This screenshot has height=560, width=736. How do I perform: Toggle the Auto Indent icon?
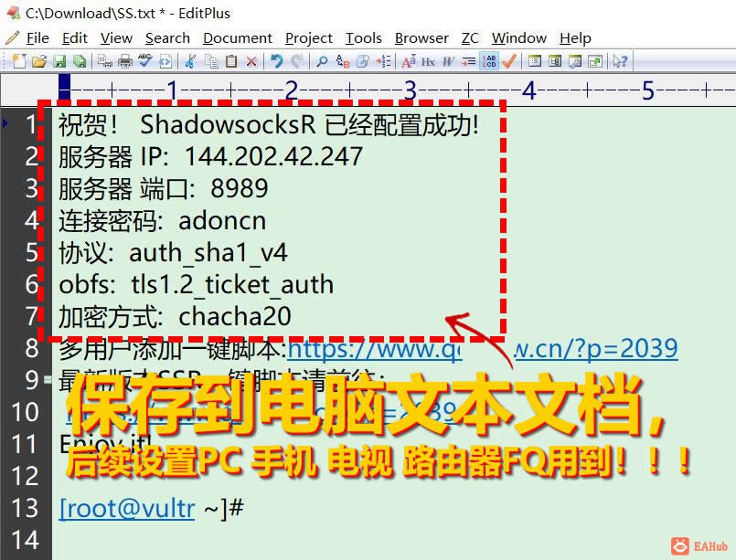[468, 61]
